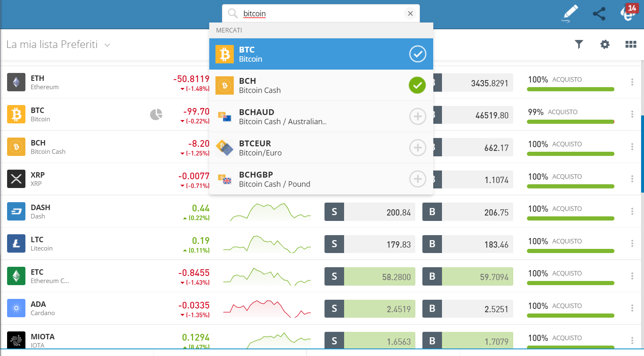
Task: Click buy price 3435.8291 for ETH
Action: coord(477,83)
